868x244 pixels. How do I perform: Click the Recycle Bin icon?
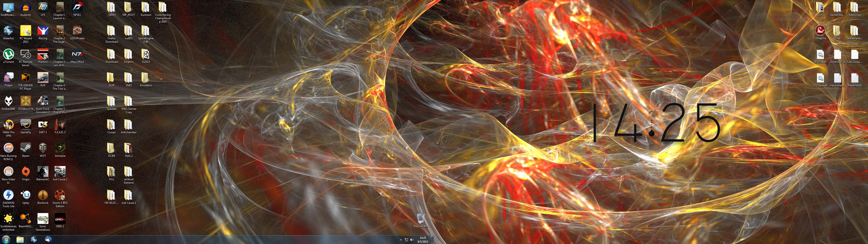420,219
